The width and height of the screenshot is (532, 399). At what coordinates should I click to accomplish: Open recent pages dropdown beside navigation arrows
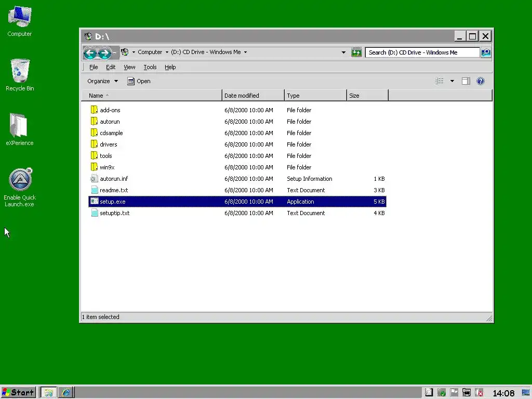click(115, 52)
